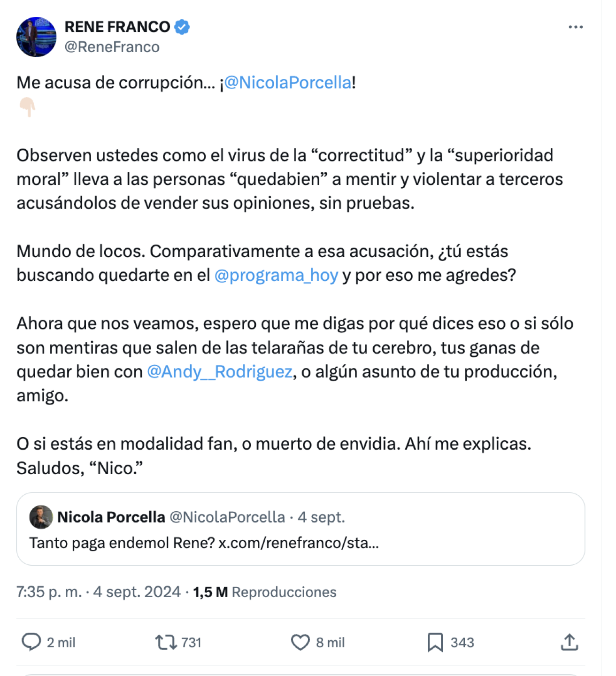This screenshot has height=676, width=616.
Task: Click the reply speech bubble icon
Action: coord(31,642)
